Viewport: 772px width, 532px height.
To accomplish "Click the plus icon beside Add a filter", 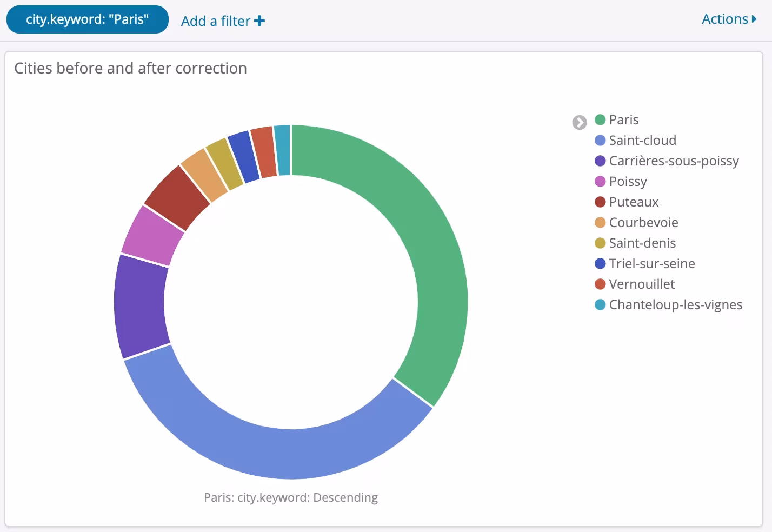I will tap(260, 21).
